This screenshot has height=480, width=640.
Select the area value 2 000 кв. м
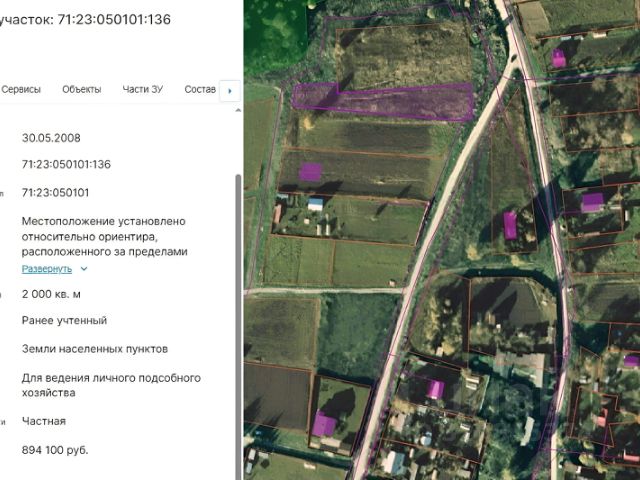[x=51, y=294]
